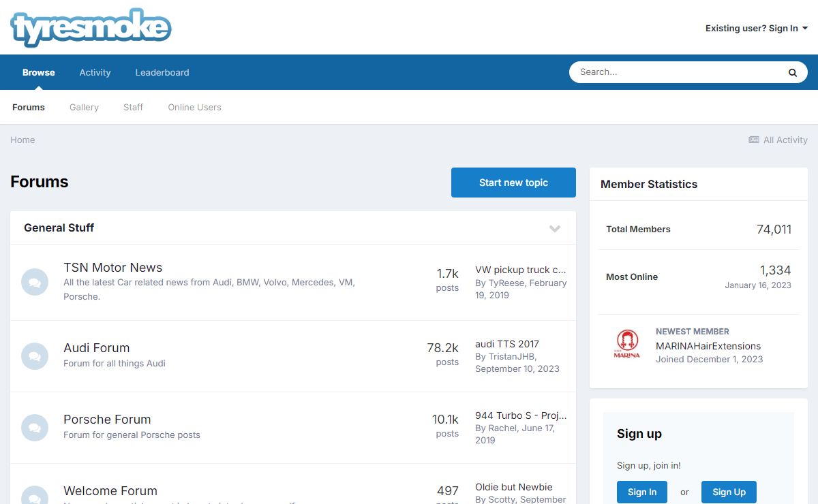The image size is (818, 504).
Task: Click Porsche Forum speech bubble icon
Action: tap(35, 427)
